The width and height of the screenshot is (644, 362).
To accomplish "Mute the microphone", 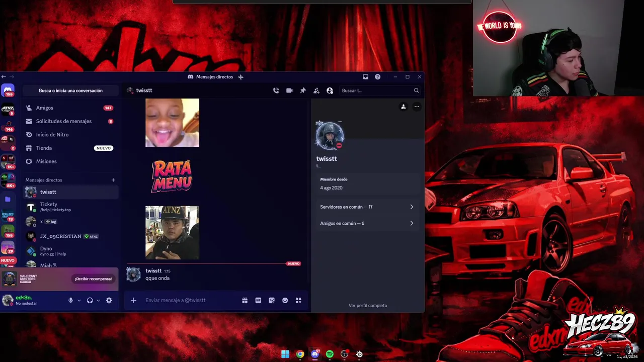I will tap(70, 300).
